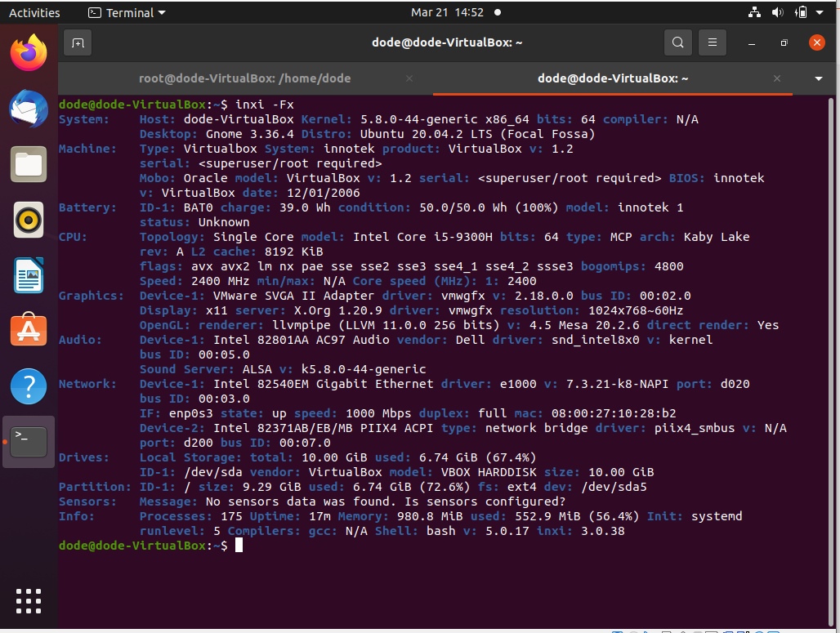
Task: Click the resolution '1024x768~60Hz' text
Action: pyautogui.click(x=636, y=310)
